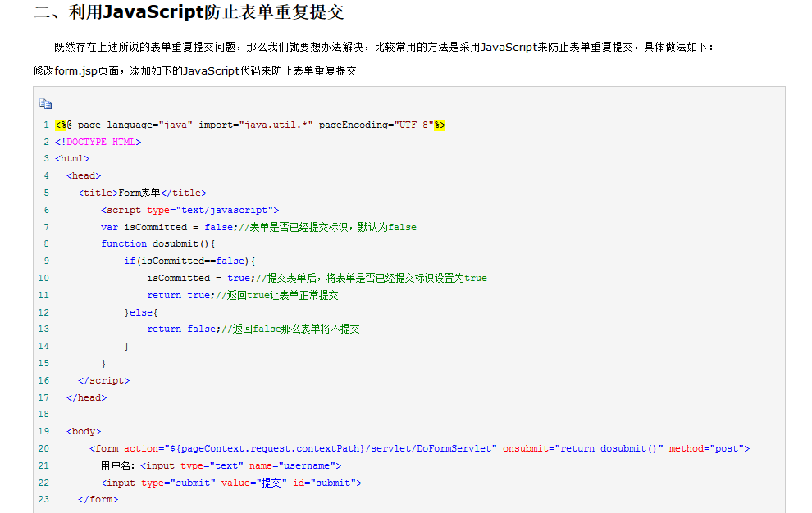Click the '<!DOCTYPE HTML>' code line
The height and width of the screenshot is (513, 812).
(98, 142)
